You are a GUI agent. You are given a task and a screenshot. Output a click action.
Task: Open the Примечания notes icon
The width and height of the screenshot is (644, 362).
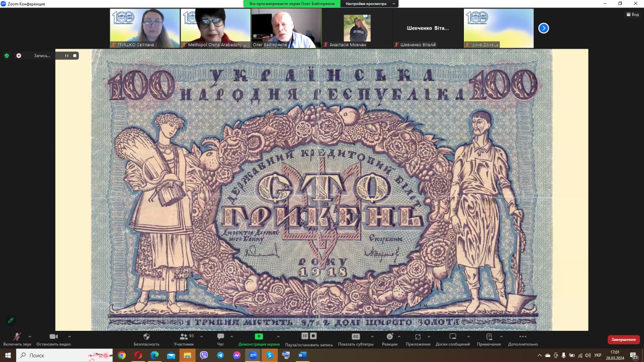tap(489, 337)
